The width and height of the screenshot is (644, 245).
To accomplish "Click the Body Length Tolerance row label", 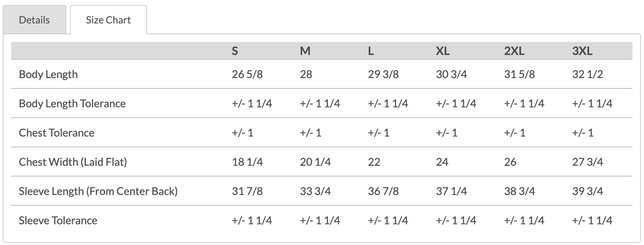I will coord(72,103).
